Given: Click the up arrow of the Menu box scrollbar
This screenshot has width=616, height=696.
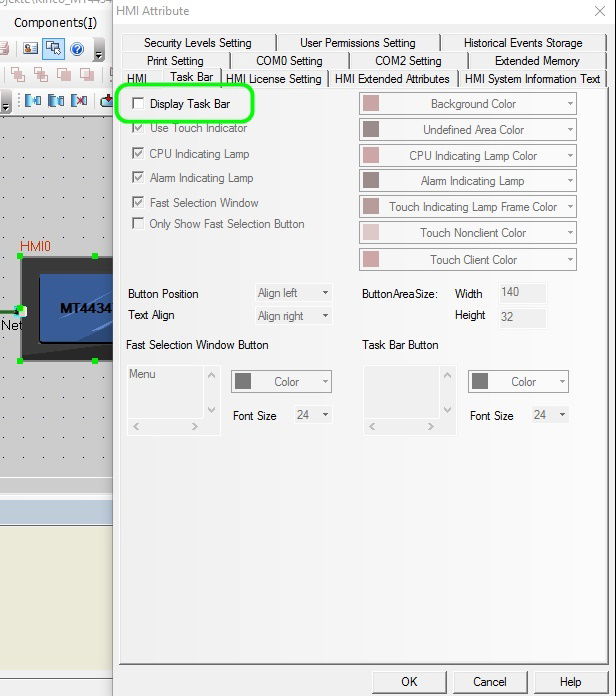Looking at the screenshot, I should pos(212,376).
